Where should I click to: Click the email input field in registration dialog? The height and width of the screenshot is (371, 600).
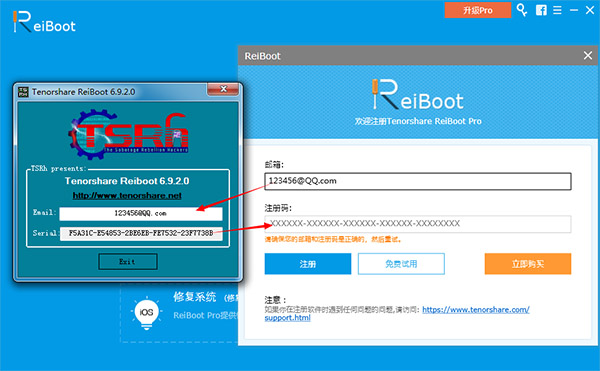pyautogui.click(x=417, y=181)
